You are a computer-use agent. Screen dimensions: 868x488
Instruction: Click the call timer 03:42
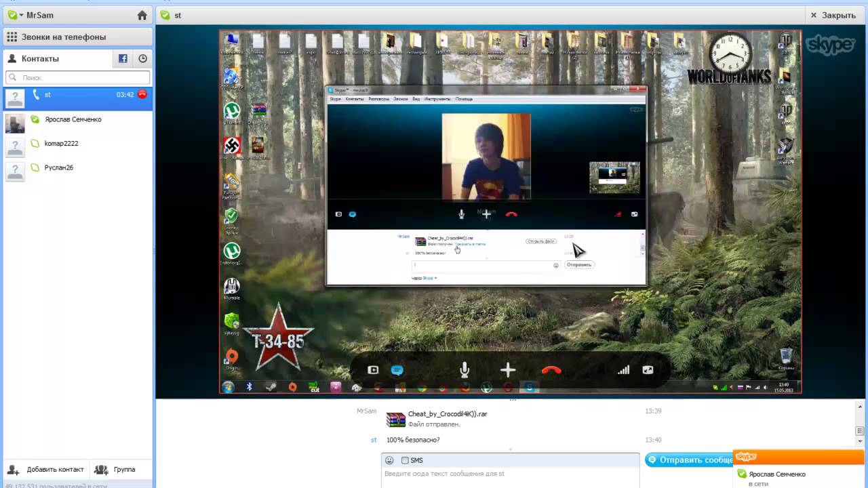pyautogui.click(x=125, y=95)
